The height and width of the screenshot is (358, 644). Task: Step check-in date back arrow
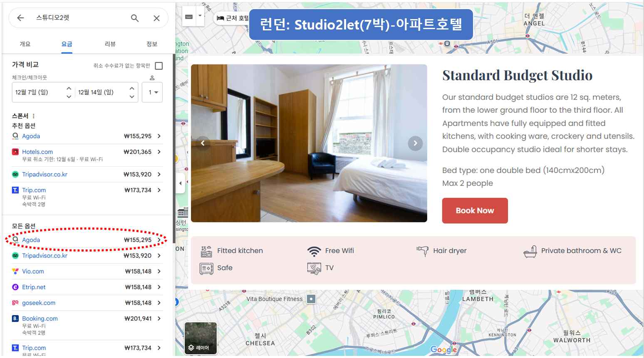69,96
